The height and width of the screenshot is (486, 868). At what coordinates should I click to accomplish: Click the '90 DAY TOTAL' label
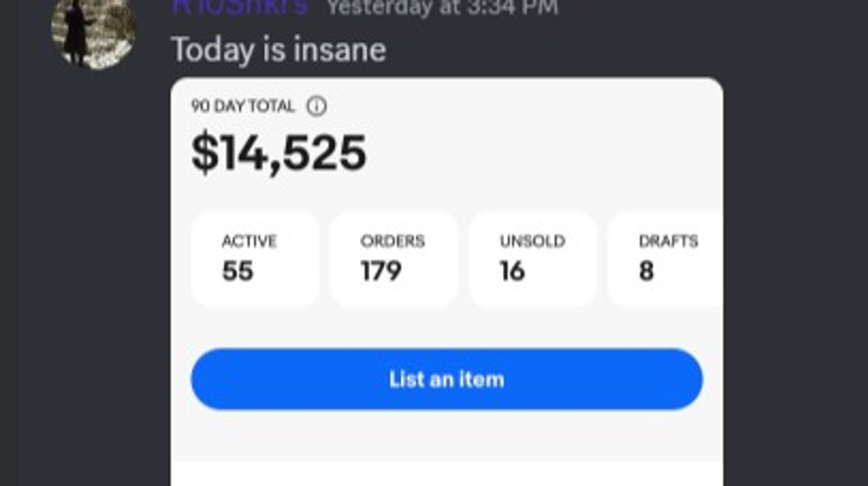pyautogui.click(x=242, y=106)
